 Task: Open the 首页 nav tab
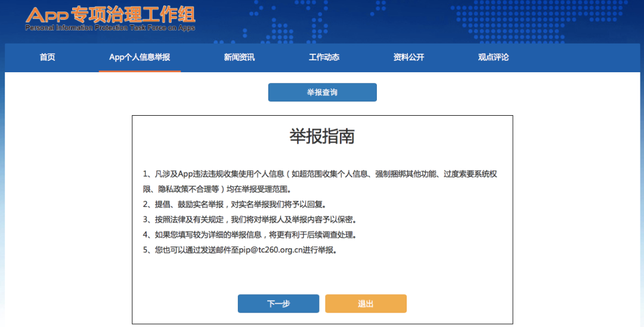[x=47, y=57]
